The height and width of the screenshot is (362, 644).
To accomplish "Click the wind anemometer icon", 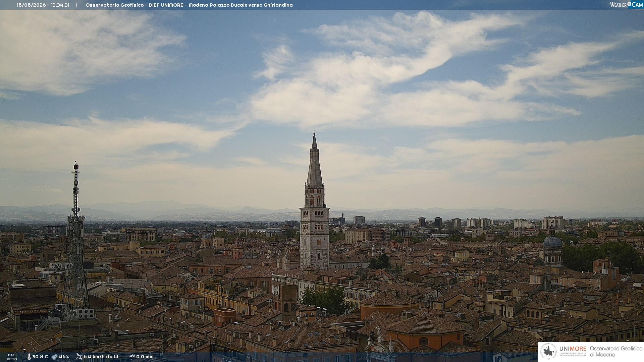I will click(79, 357).
